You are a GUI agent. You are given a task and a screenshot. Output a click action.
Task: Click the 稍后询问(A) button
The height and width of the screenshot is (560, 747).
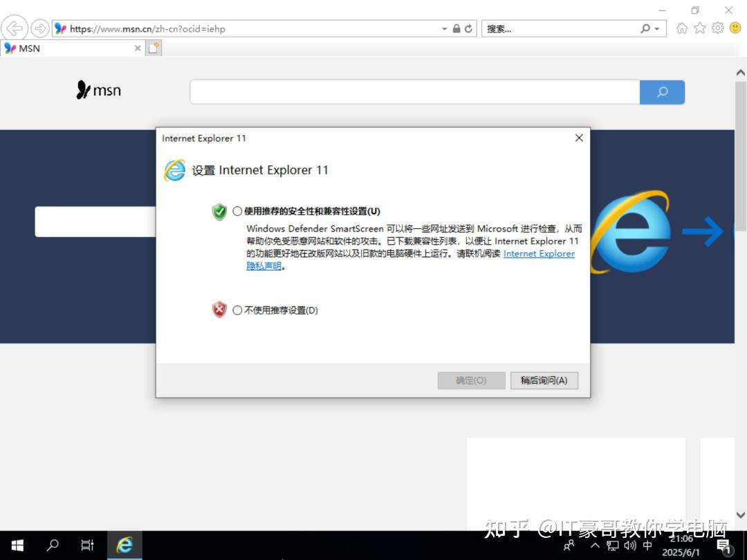click(544, 380)
